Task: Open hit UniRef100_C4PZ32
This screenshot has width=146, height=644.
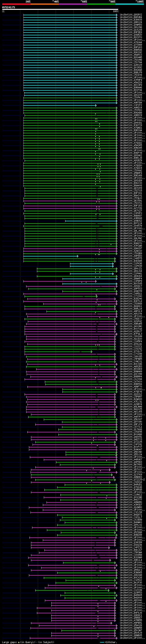Action: click(131, 548)
